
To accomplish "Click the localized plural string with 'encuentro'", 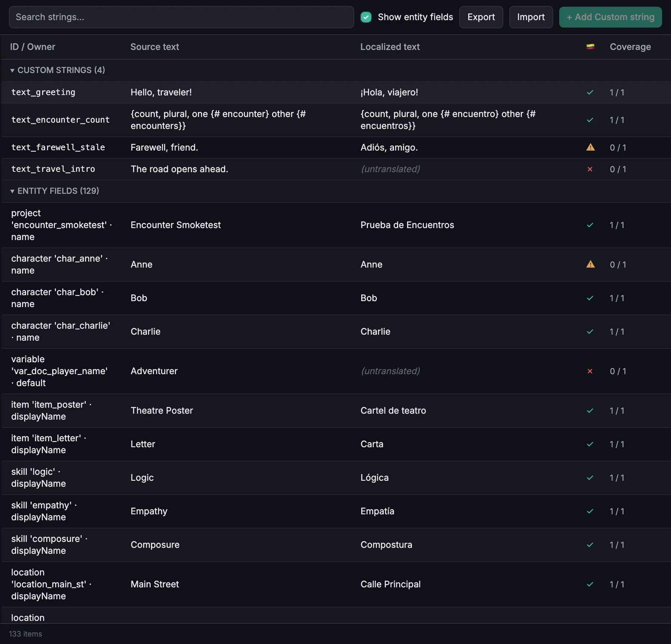I will (x=448, y=120).
